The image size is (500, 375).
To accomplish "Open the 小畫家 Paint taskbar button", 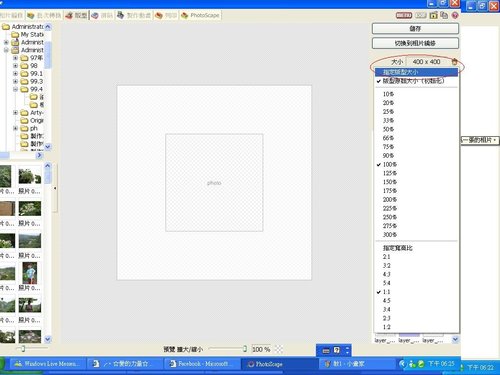I will click(357, 364).
